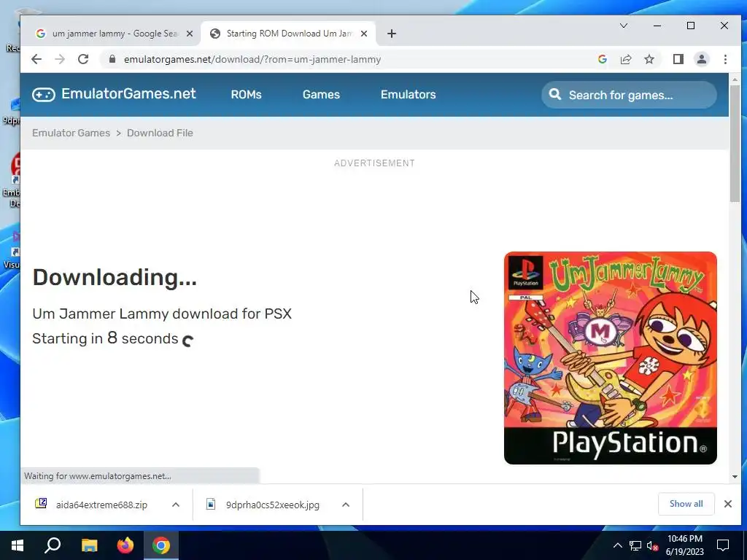Image resolution: width=747 pixels, height=560 pixels.
Task: Click the browser forward arrow
Action: click(60, 59)
